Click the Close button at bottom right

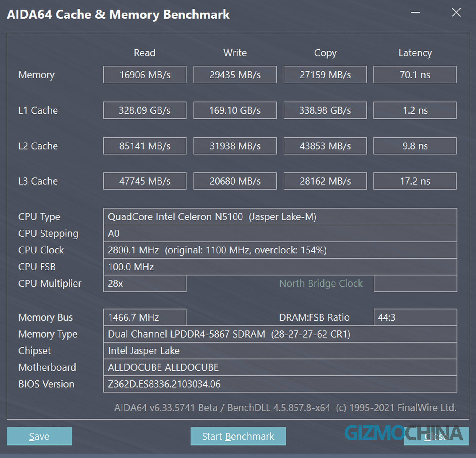[x=436, y=436]
